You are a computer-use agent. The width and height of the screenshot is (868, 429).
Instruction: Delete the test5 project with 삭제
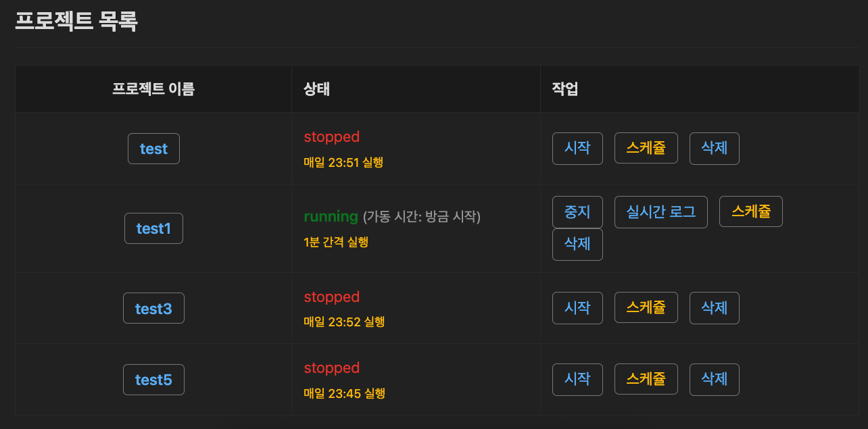pyautogui.click(x=714, y=379)
